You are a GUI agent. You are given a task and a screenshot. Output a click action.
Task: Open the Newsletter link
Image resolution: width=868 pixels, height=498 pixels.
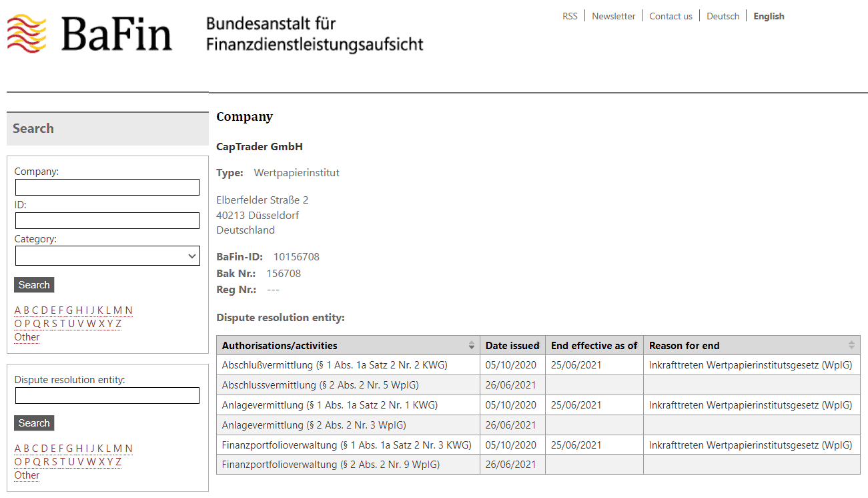(x=614, y=16)
